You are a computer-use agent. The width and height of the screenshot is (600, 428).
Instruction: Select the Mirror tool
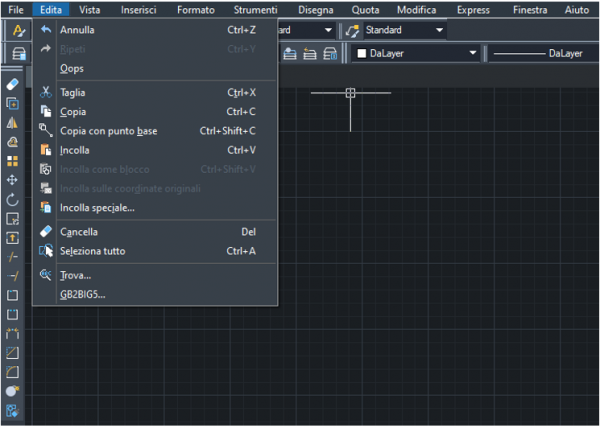12,122
